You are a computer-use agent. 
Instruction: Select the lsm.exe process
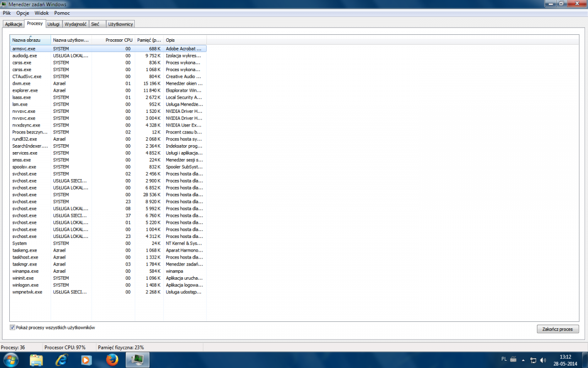click(x=108, y=104)
